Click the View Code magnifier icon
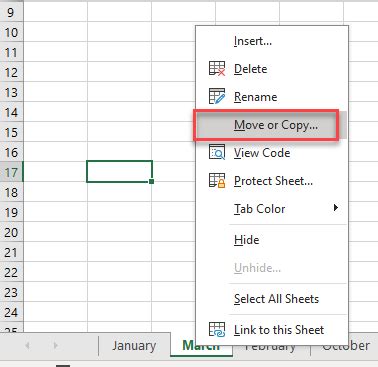 pyautogui.click(x=217, y=152)
